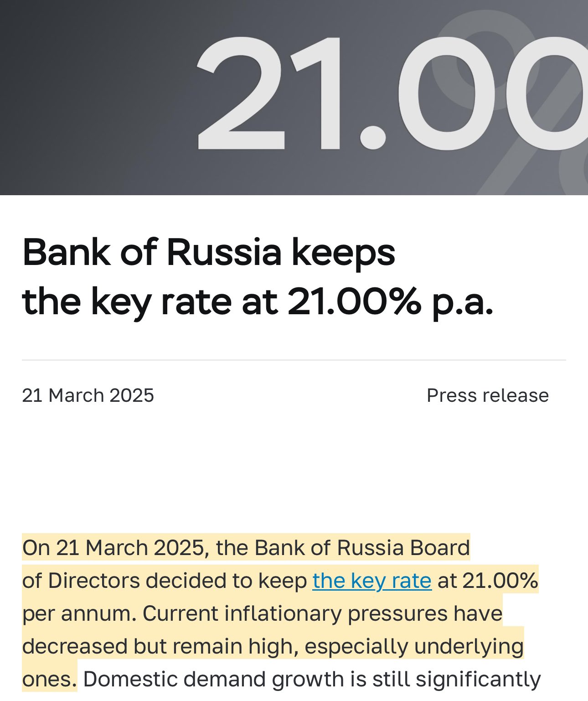588x701 pixels.
Task: Click the "21 March 2025" date under headline
Action: point(88,395)
